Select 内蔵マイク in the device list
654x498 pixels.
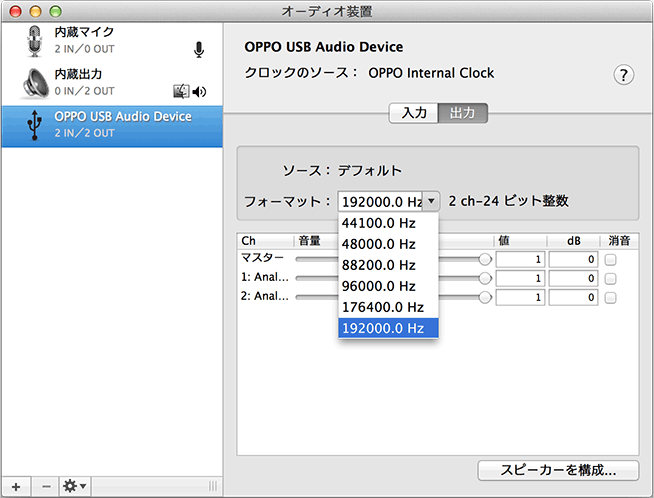[112, 42]
